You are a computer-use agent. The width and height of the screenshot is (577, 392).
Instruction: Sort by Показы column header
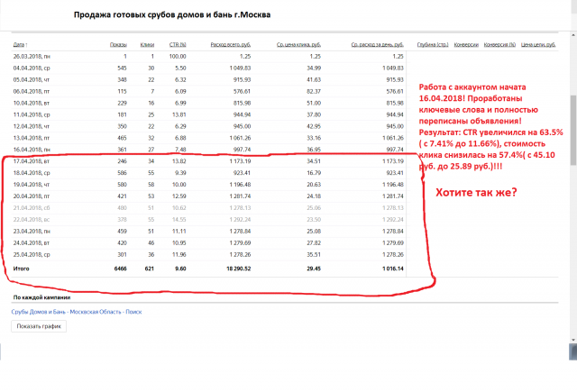118,44
